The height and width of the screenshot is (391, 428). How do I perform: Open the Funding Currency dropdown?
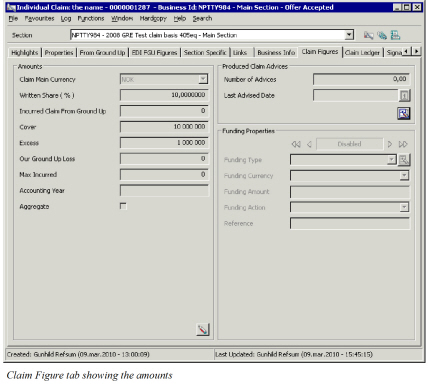click(x=404, y=175)
